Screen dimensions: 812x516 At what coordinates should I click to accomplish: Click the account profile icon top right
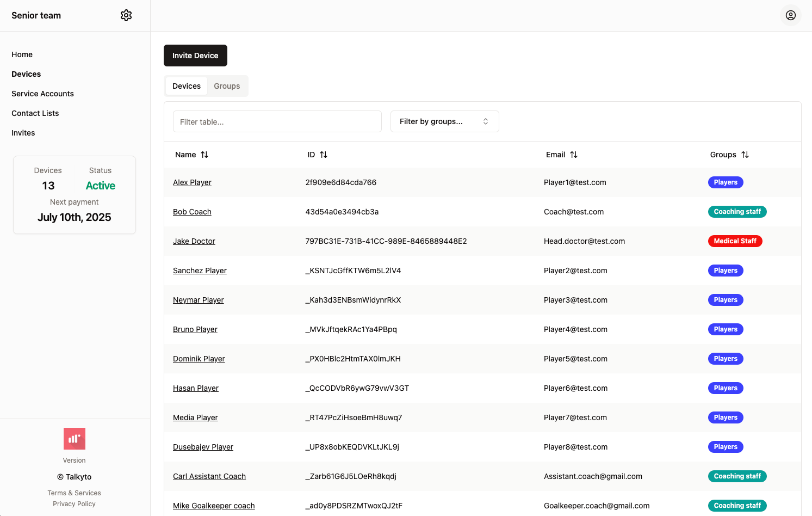[x=790, y=15]
